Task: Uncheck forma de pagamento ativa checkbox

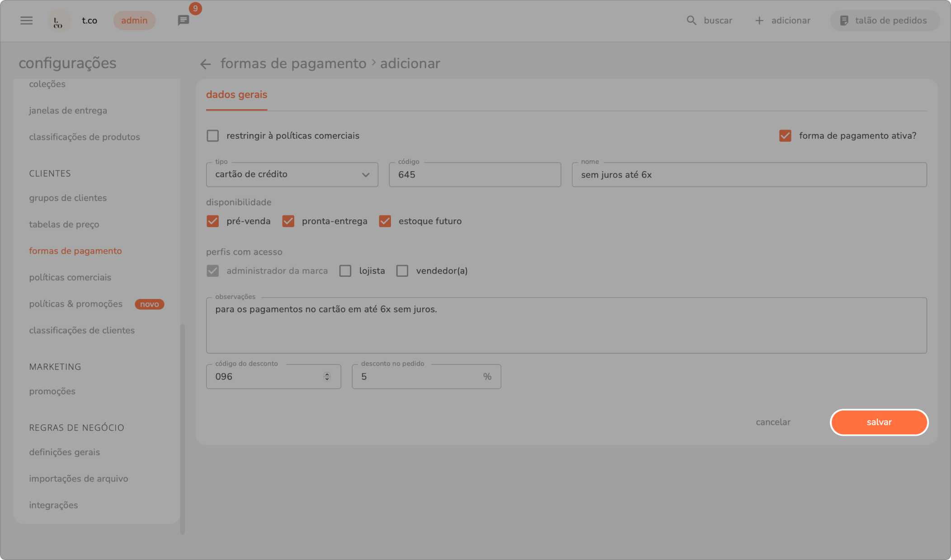Action: [x=785, y=135]
